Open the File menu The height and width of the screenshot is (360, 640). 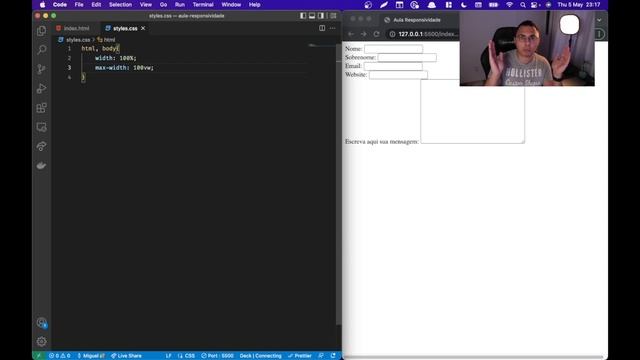[79, 4]
